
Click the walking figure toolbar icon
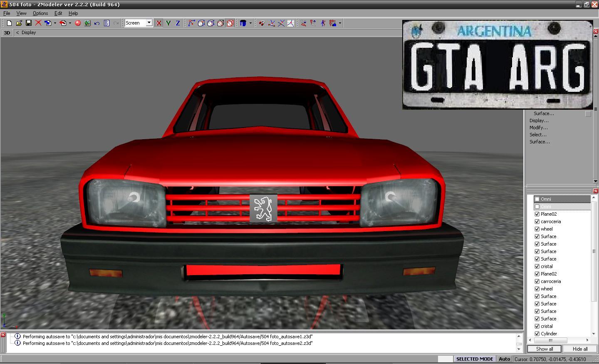[323, 23]
